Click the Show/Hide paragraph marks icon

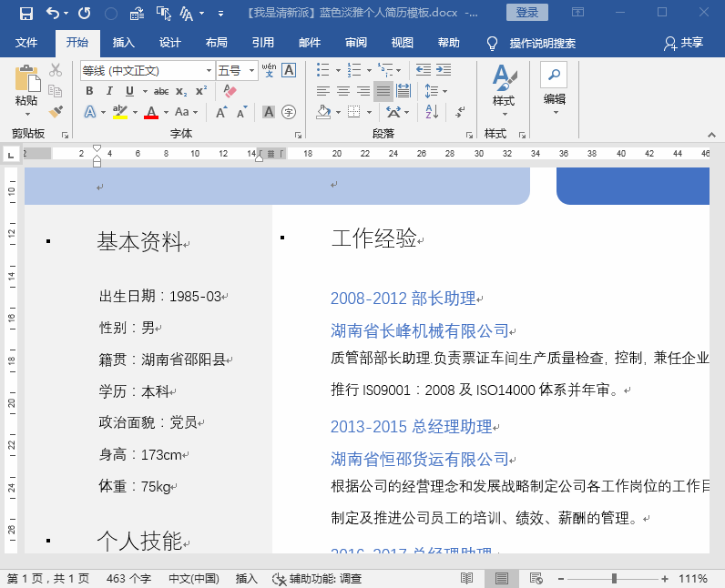[x=460, y=112]
